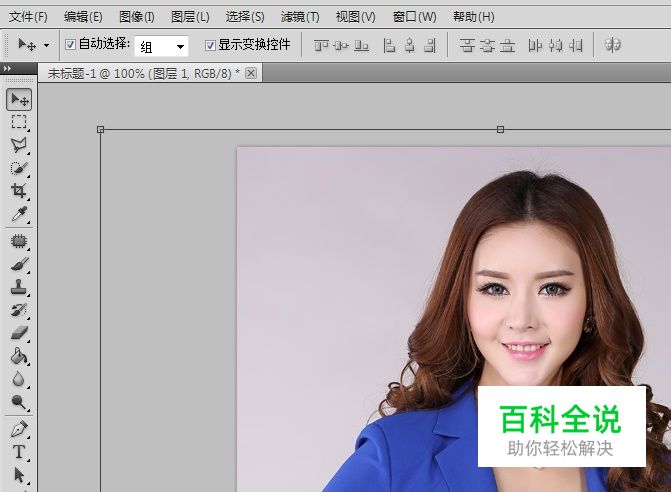This screenshot has height=492, width=671.
Task: Click Distribute Top Edges icon
Action: point(467,45)
